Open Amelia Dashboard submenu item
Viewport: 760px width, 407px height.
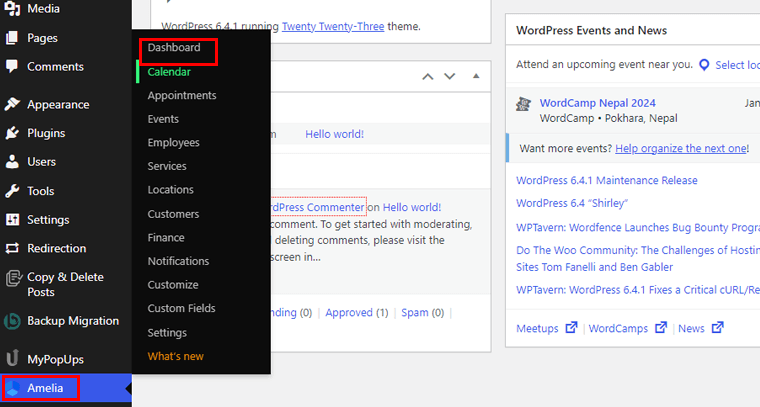pyautogui.click(x=174, y=47)
